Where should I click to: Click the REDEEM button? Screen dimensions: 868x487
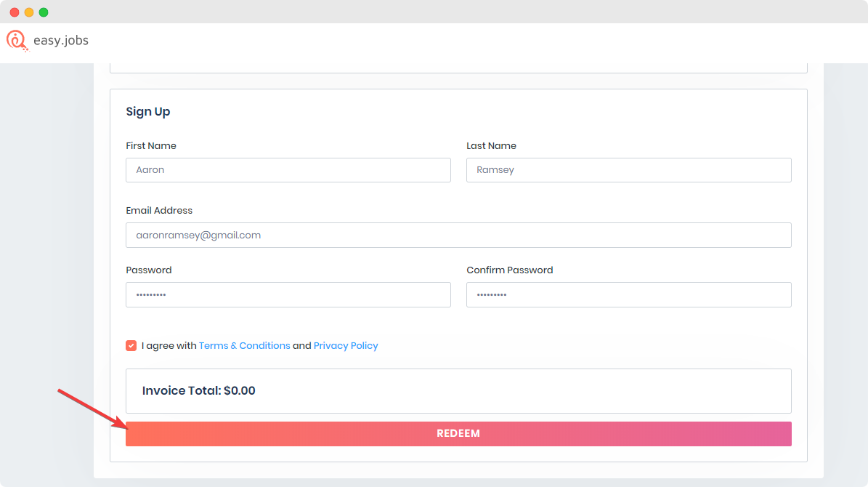tap(458, 434)
